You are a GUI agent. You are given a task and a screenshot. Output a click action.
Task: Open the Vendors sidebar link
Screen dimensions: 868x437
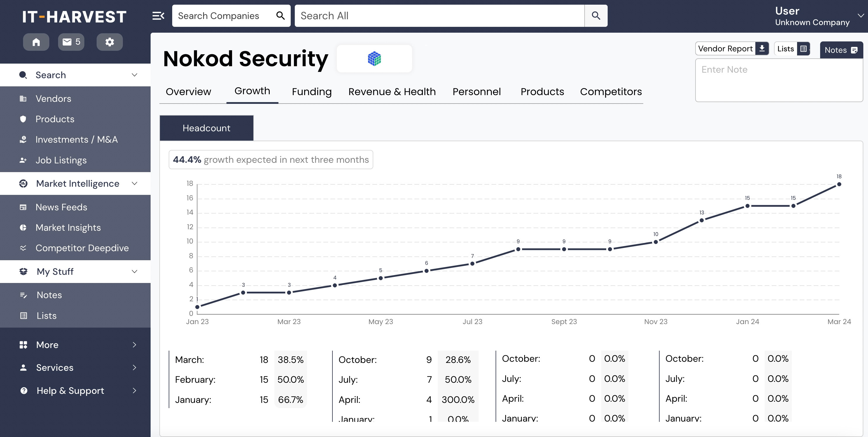pyautogui.click(x=53, y=99)
